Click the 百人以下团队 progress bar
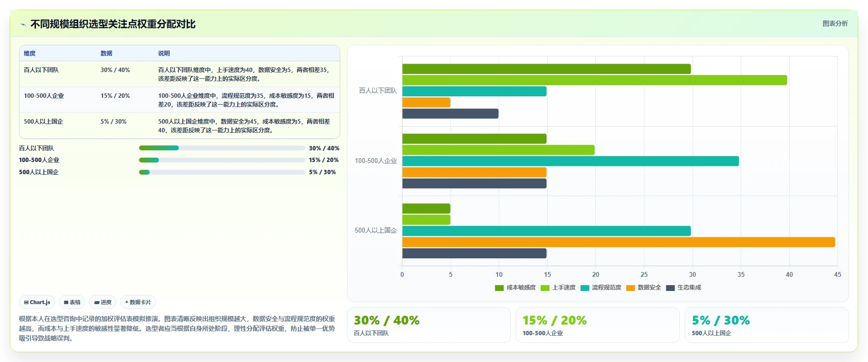This screenshot has width=868, height=362. (222, 148)
